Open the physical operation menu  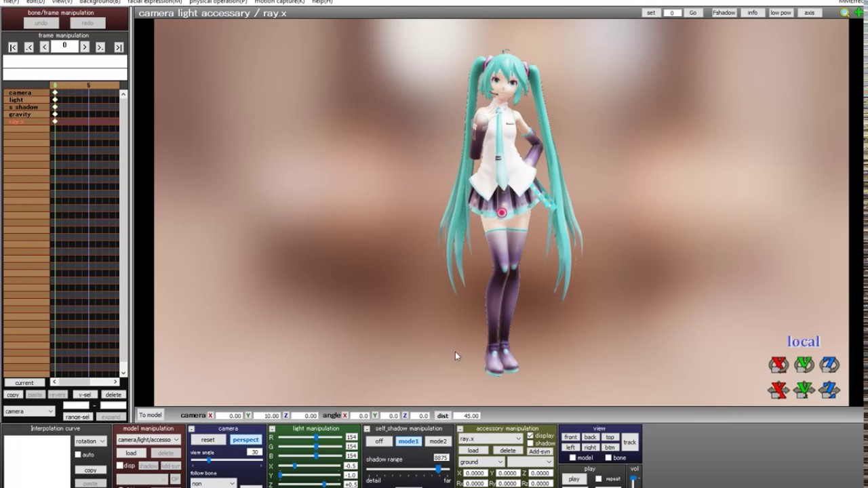click(x=218, y=2)
